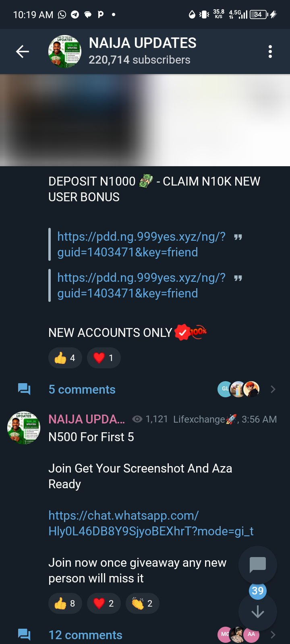This screenshot has height=644, width=290.
Task: Tap the 220,714 subscribers text
Action: 139,60
